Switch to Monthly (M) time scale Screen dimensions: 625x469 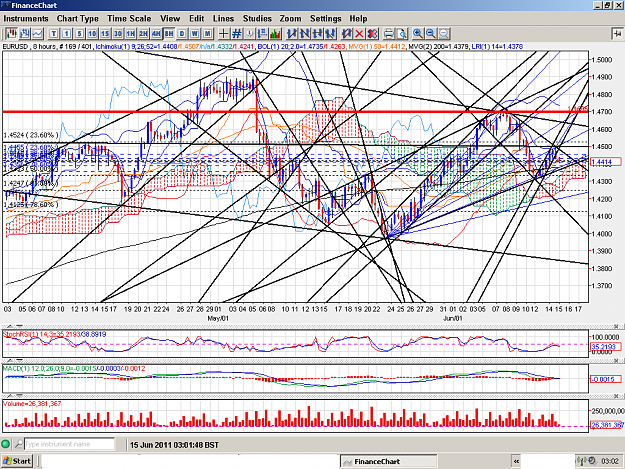pos(207,33)
